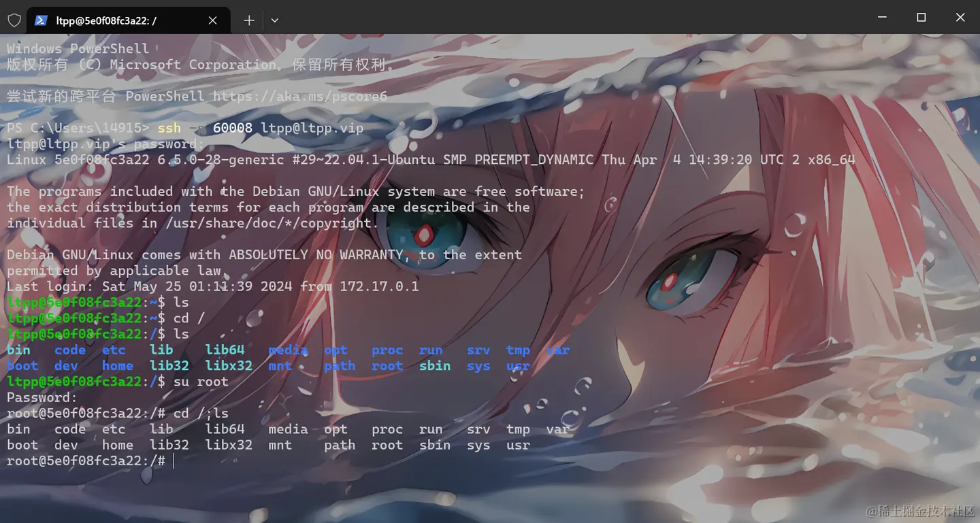Screen dimensions: 980x523
Task: Close the terminal window
Action: pyautogui.click(x=960, y=18)
